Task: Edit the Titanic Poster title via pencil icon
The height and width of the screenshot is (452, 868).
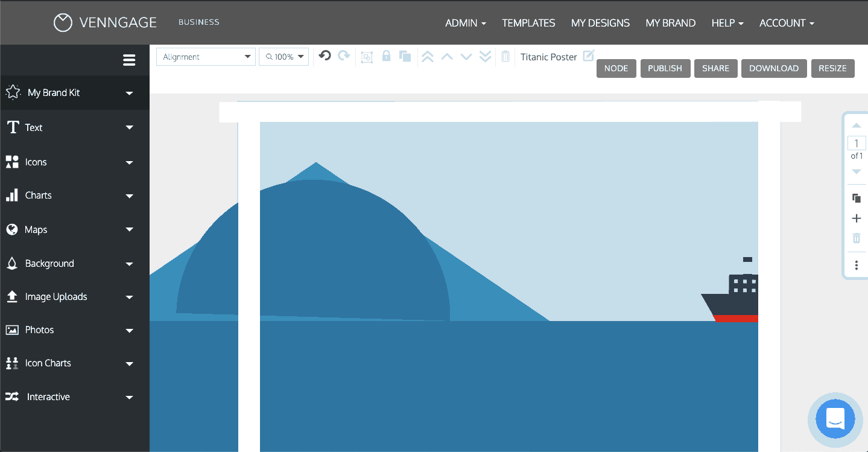Action: tap(589, 56)
